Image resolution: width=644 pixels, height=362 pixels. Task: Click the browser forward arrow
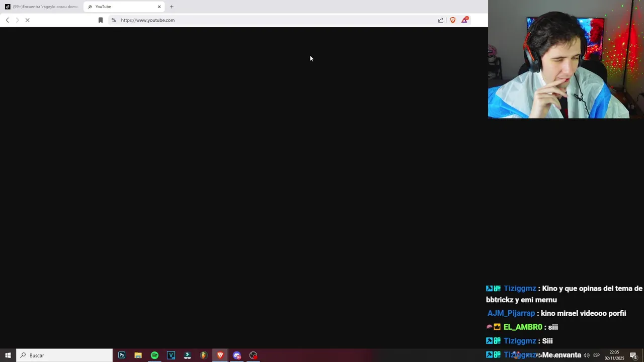pos(17,20)
